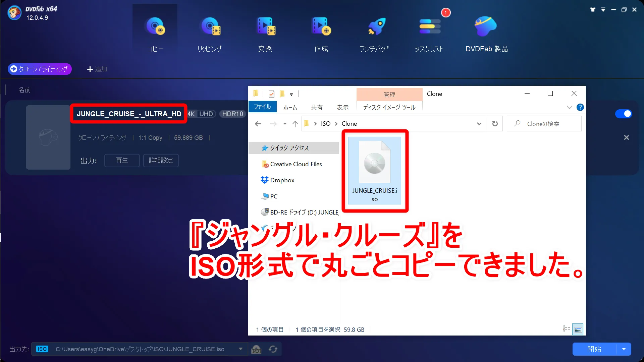Click the ISO output format badge

(x=42, y=349)
